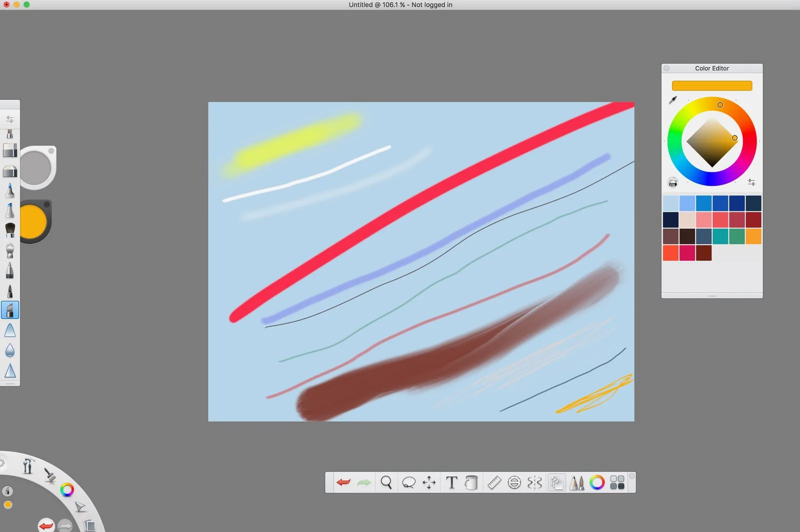
Task: Pick the eyedropper in Color Editor
Action: pyautogui.click(x=673, y=100)
